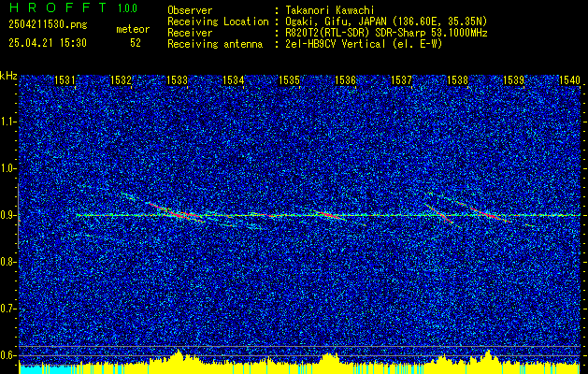This screenshot has width=588, height=374.
Task: Click frequency axis label 0.9
Action: [7, 215]
